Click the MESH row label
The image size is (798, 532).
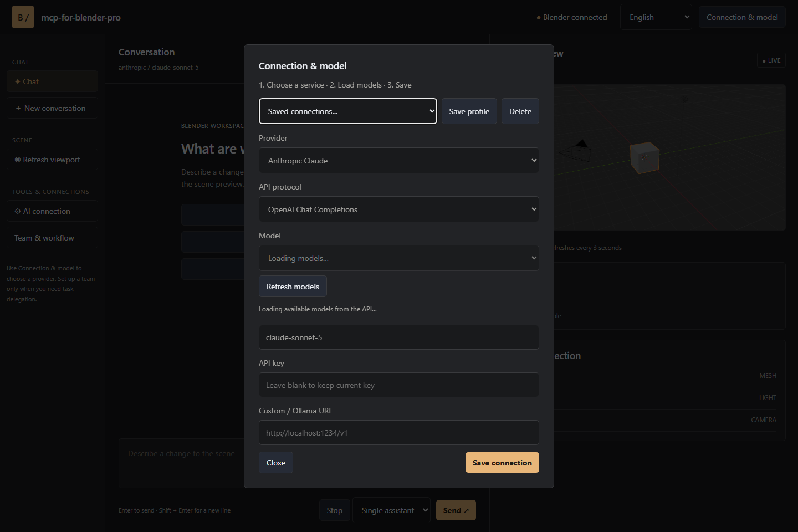coord(768,376)
